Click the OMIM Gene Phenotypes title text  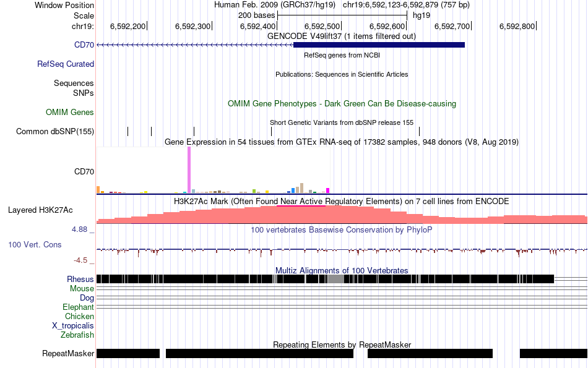tap(342, 104)
